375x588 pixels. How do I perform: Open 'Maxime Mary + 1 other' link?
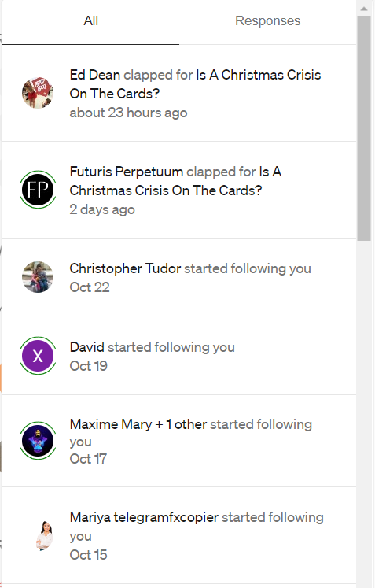pyautogui.click(x=138, y=424)
